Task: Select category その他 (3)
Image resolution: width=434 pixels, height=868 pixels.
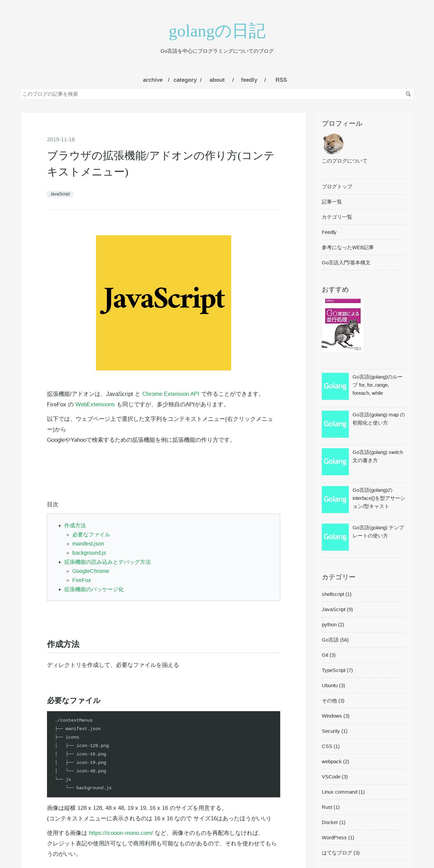Action: (333, 701)
